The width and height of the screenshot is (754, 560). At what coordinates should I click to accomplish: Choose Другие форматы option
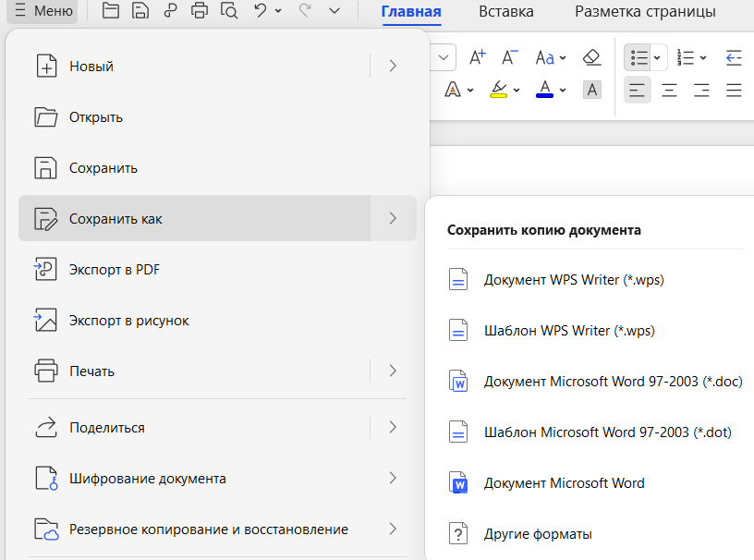[x=595, y=534]
